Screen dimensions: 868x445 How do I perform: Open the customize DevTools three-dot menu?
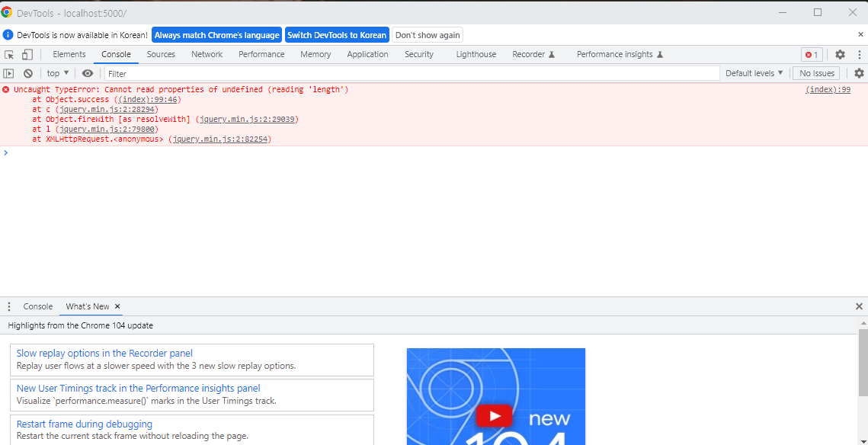859,54
